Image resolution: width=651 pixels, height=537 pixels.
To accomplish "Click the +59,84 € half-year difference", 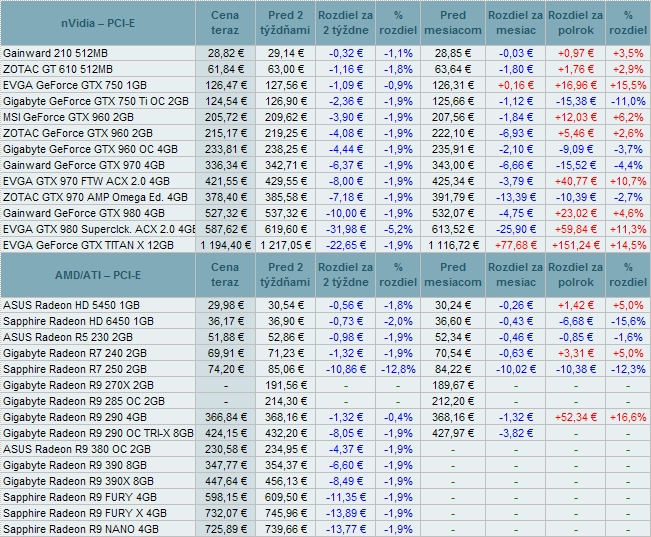I will pyautogui.click(x=575, y=229).
